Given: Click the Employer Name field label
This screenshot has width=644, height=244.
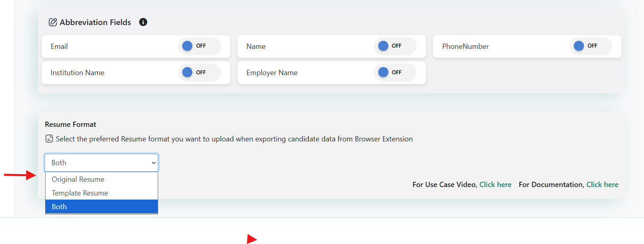Looking at the screenshot, I should click(272, 73).
